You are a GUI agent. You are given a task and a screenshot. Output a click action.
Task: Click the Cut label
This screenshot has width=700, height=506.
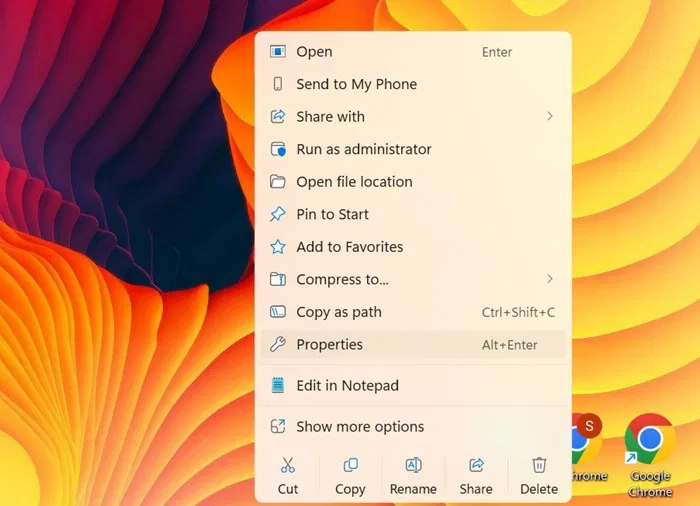288,489
